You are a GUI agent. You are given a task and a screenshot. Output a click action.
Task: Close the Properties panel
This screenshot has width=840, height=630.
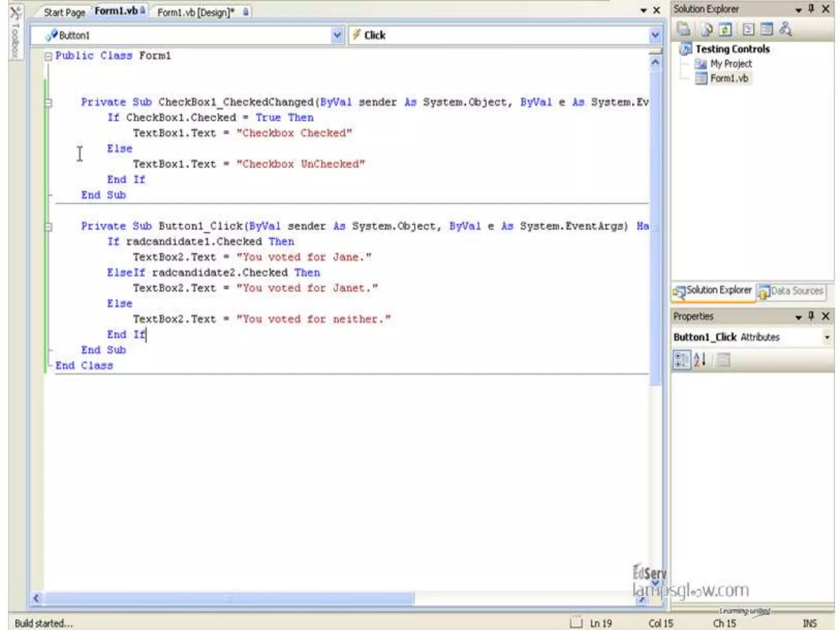click(826, 316)
